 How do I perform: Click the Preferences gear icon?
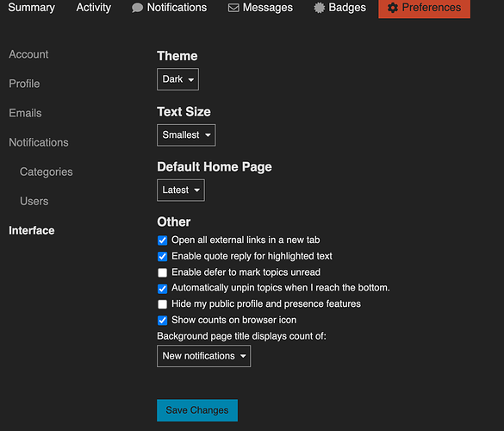click(x=393, y=8)
